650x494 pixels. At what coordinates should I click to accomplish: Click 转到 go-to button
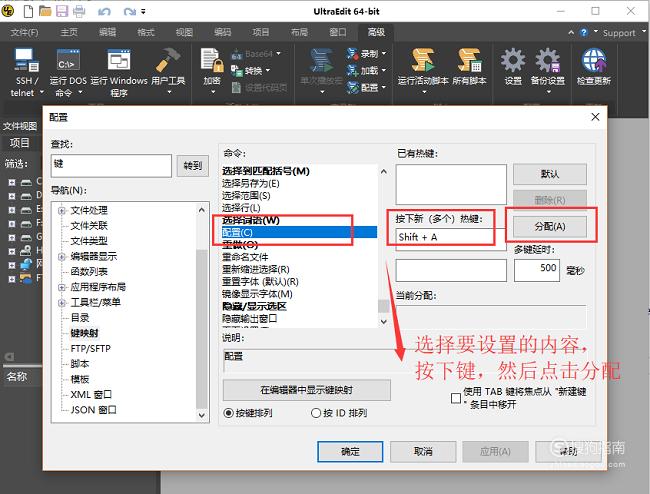(x=192, y=166)
